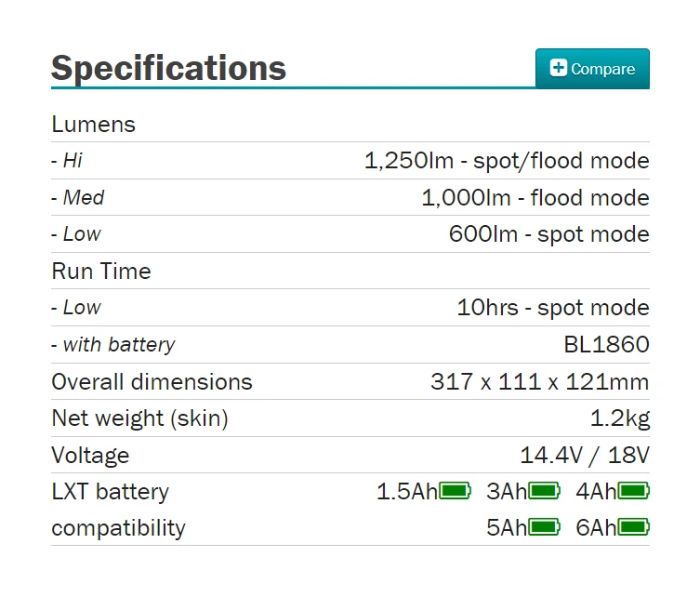Click the Low 600lm spot mode value

pyautogui.click(x=548, y=234)
